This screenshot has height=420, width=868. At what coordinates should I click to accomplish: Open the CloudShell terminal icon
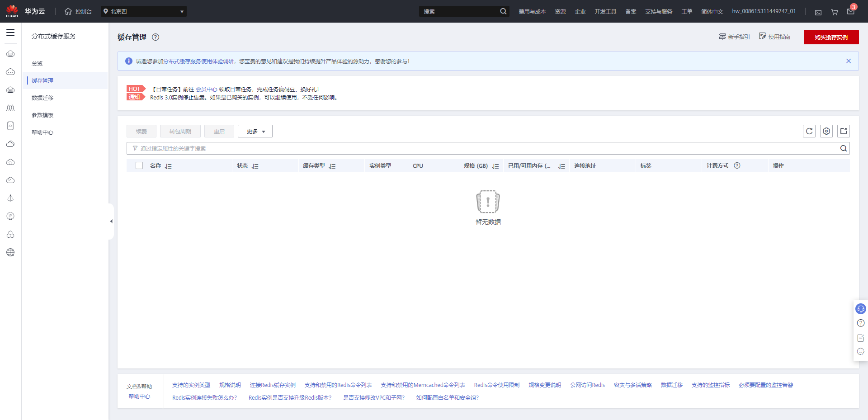point(818,12)
